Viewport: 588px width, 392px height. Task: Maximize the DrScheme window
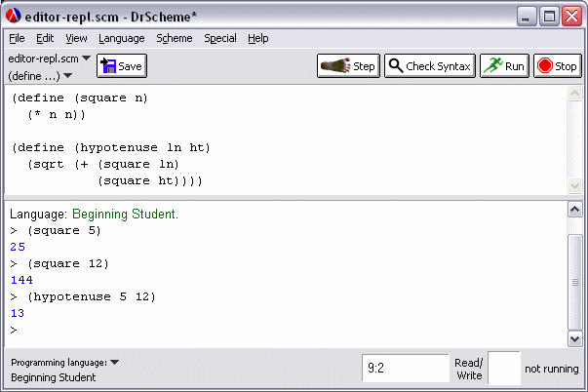click(x=549, y=17)
